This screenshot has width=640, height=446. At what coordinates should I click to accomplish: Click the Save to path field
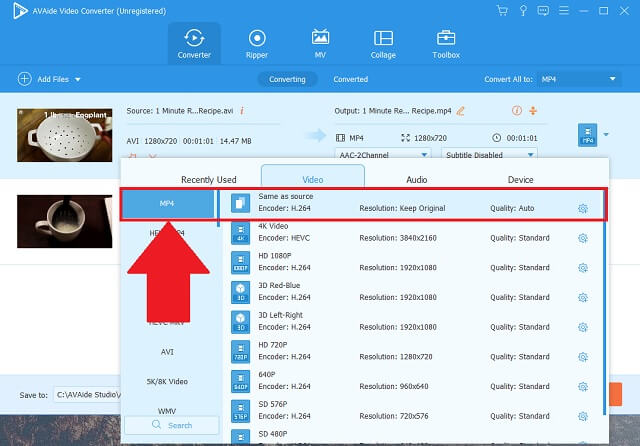[x=88, y=395]
